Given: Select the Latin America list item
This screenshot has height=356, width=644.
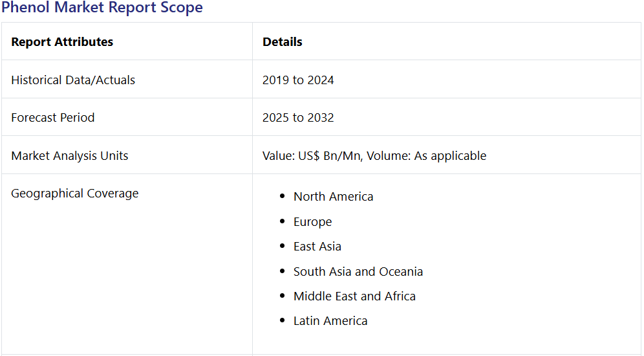Looking at the screenshot, I should point(330,321).
